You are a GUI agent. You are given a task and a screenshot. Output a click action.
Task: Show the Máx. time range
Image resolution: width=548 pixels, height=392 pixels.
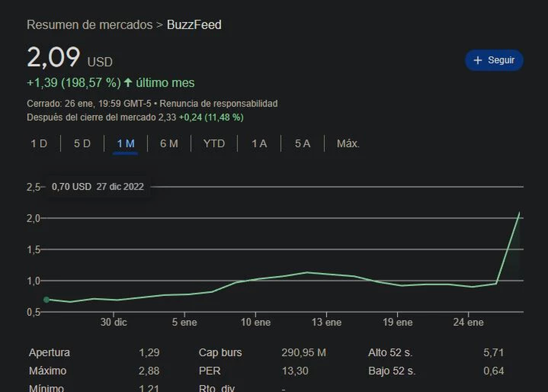pyautogui.click(x=348, y=143)
